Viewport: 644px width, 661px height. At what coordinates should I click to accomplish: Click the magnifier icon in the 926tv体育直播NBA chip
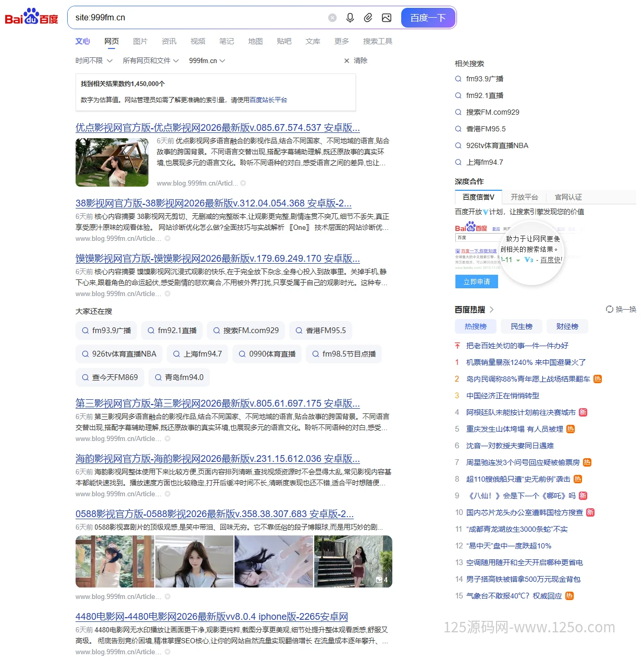coord(85,354)
